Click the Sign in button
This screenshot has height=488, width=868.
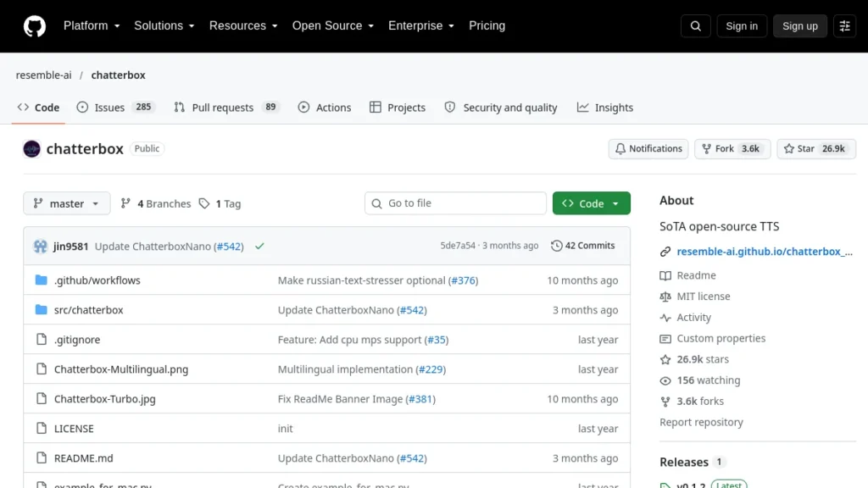(x=742, y=26)
